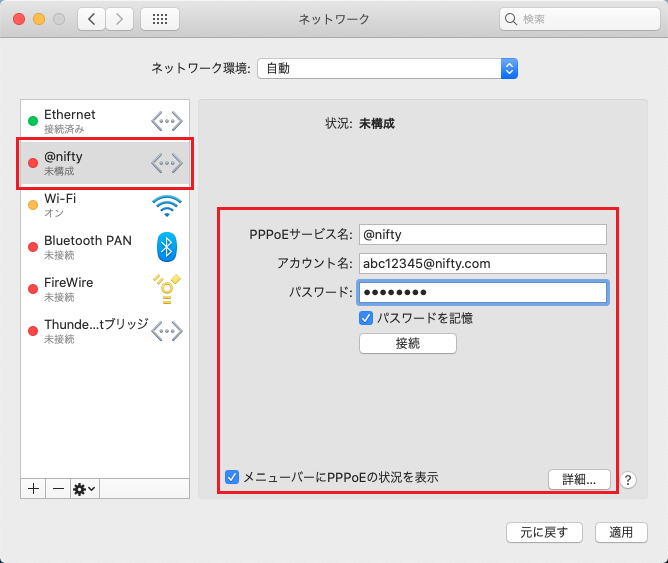Select the Bluetooth PAN service
Image resolution: width=668 pixels, height=563 pixels.
click(105, 247)
